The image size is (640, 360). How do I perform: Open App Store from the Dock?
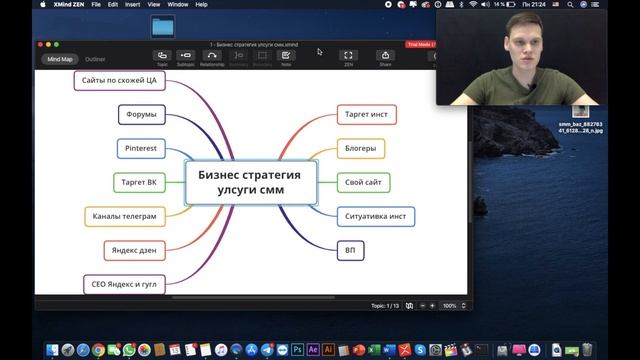251,350
